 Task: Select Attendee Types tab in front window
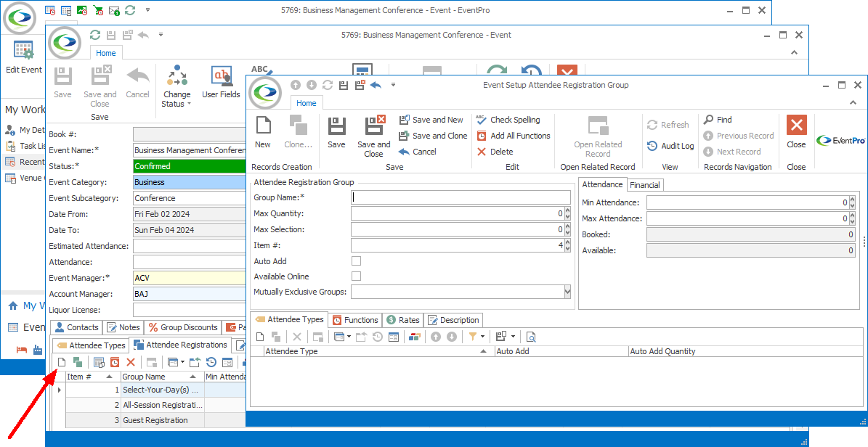(x=289, y=319)
